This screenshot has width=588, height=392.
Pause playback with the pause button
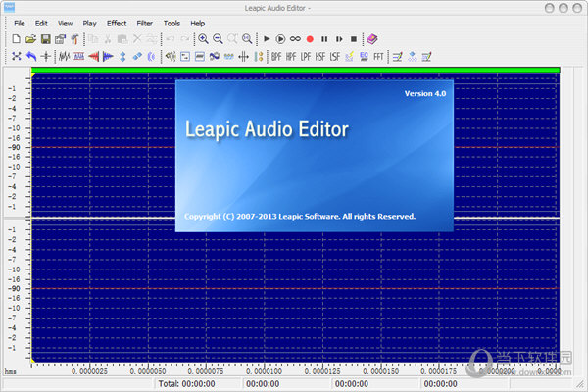coord(324,39)
